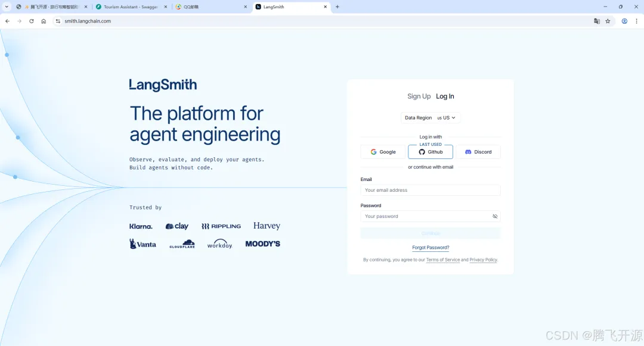The width and height of the screenshot is (644, 346).
Task: Open new tab with plus icon
Action: (x=337, y=7)
